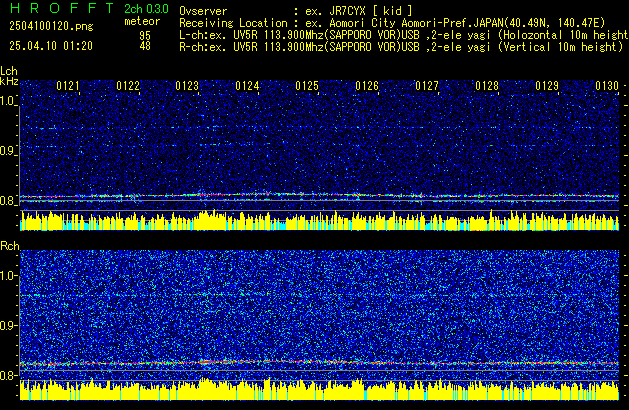Click the 0129 time marker

547,86
